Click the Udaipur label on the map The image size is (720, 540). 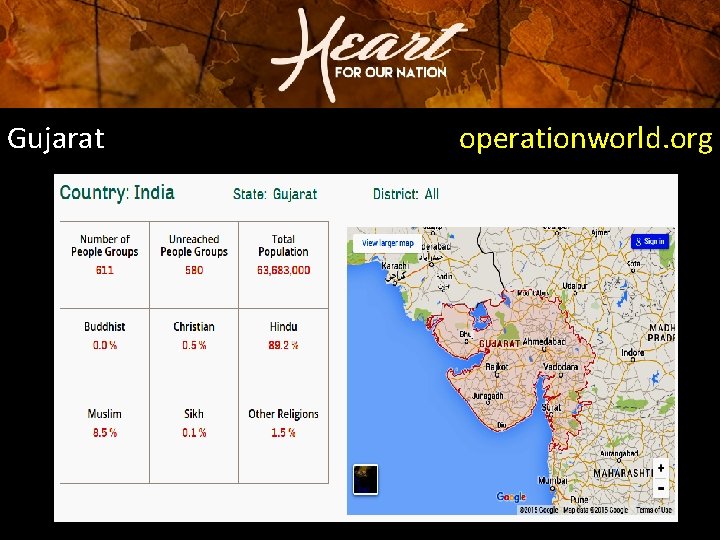pyautogui.click(x=574, y=286)
